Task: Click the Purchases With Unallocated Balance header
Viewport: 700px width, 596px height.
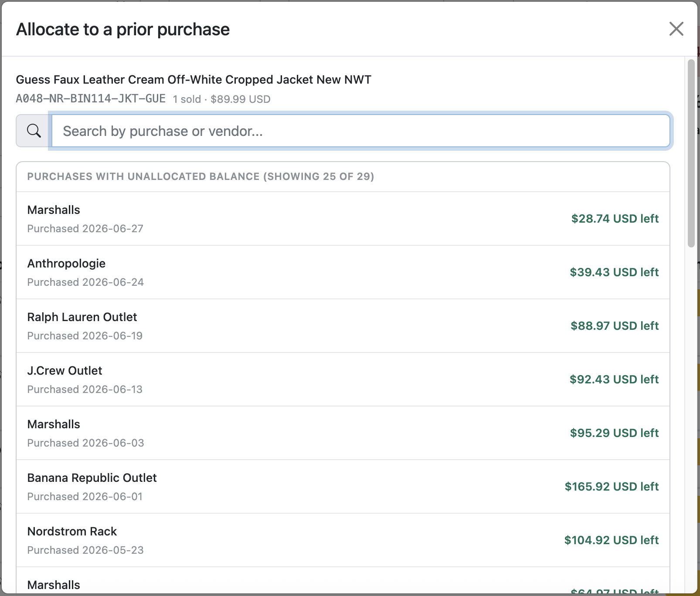Action: 201,176
